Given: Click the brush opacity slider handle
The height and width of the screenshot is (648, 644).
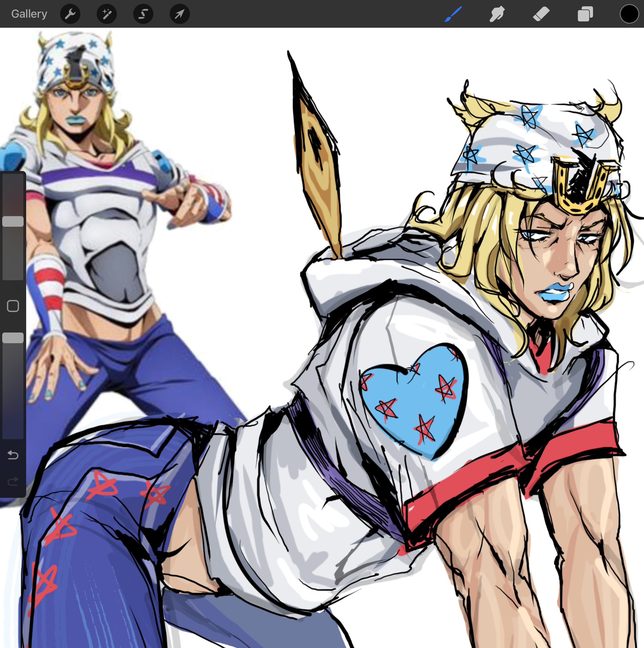Looking at the screenshot, I should tap(13, 338).
